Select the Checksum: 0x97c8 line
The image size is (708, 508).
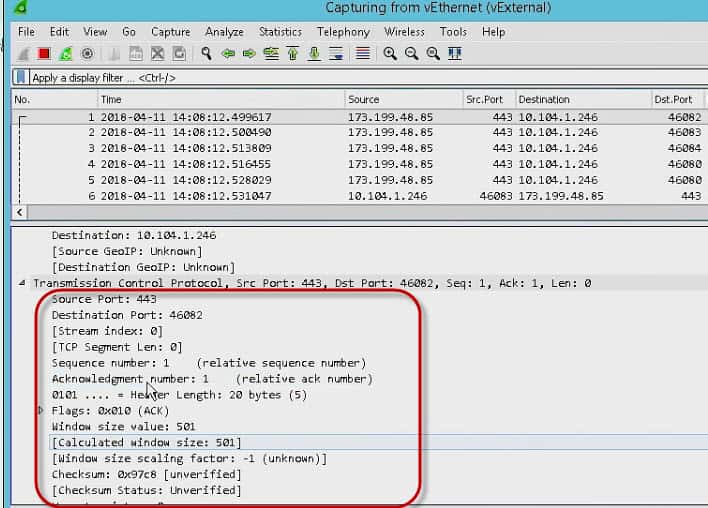point(146,474)
